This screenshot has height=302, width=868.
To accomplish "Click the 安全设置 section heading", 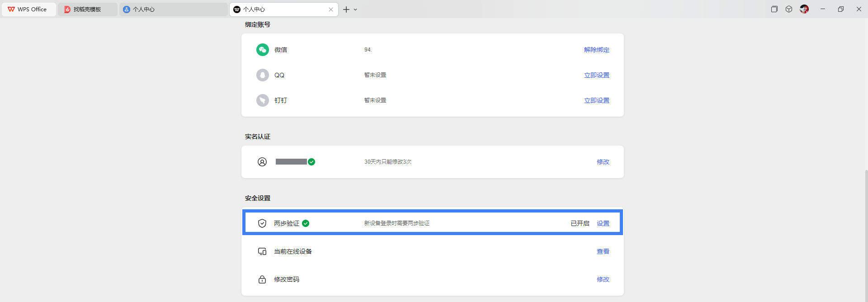I will pyautogui.click(x=258, y=198).
